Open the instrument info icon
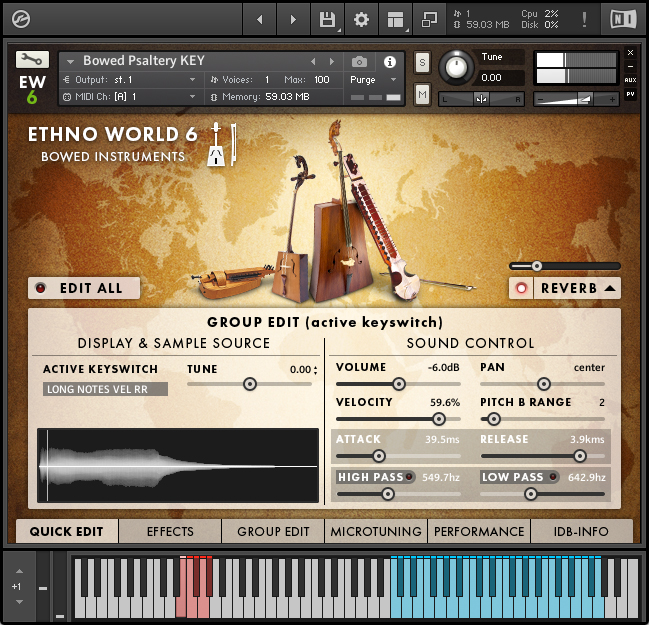The height and width of the screenshot is (625, 649). 389,62
